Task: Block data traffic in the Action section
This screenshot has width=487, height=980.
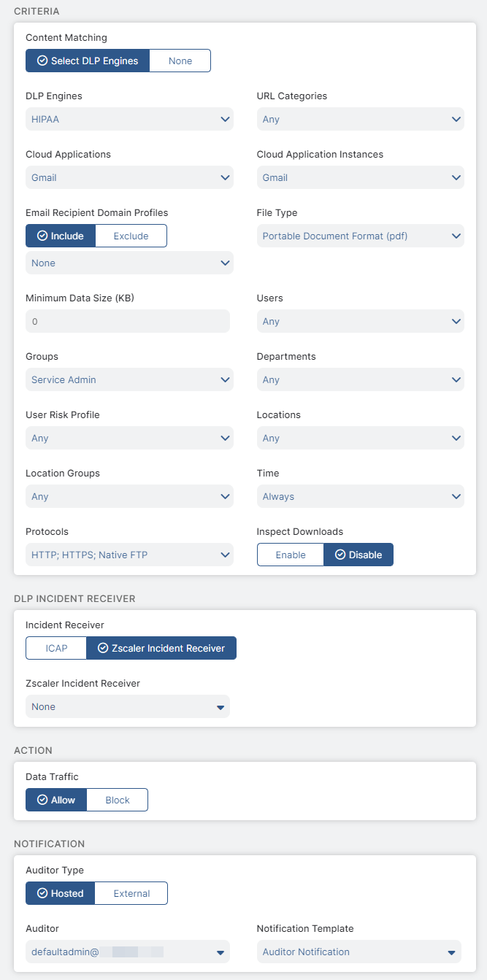Action: click(x=117, y=800)
